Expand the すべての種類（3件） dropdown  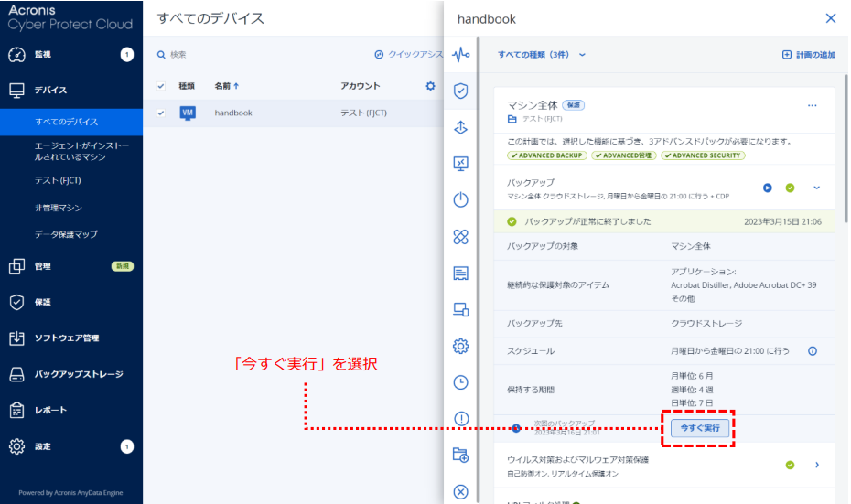pyautogui.click(x=541, y=55)
